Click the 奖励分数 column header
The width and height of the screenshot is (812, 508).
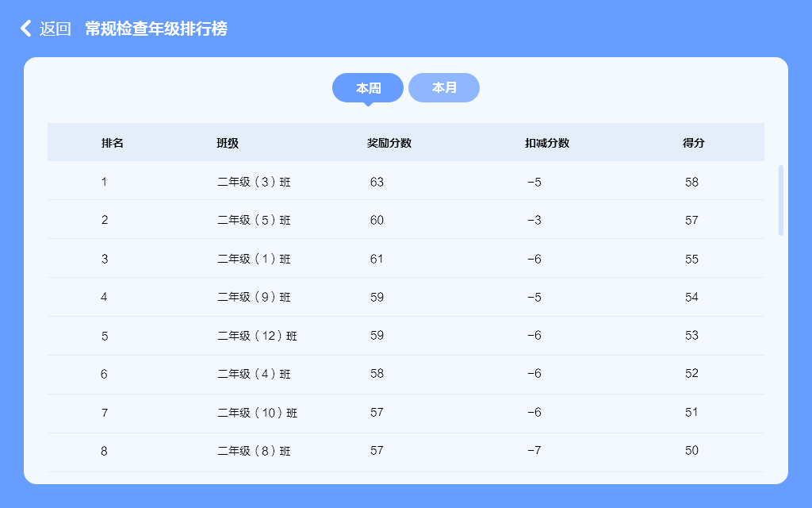[x=389, y=143]
